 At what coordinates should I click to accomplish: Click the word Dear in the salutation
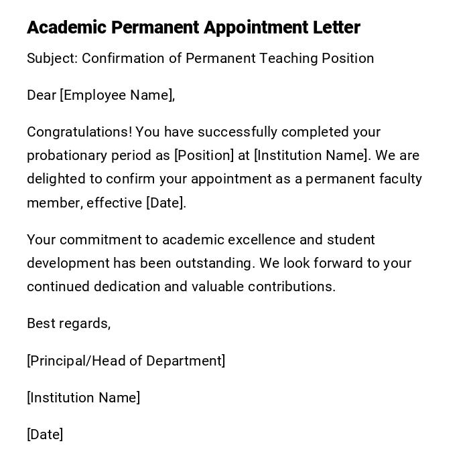pos(42,95)
